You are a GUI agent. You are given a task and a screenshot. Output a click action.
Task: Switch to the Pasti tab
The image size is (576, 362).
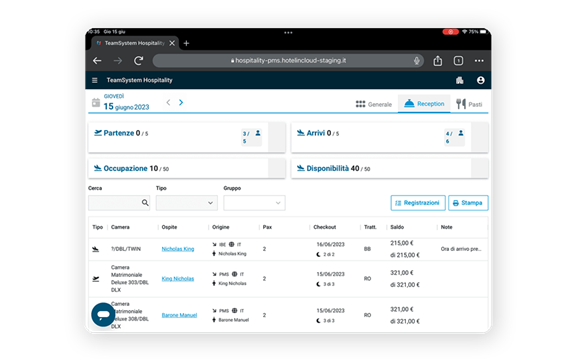coord(469,104)
